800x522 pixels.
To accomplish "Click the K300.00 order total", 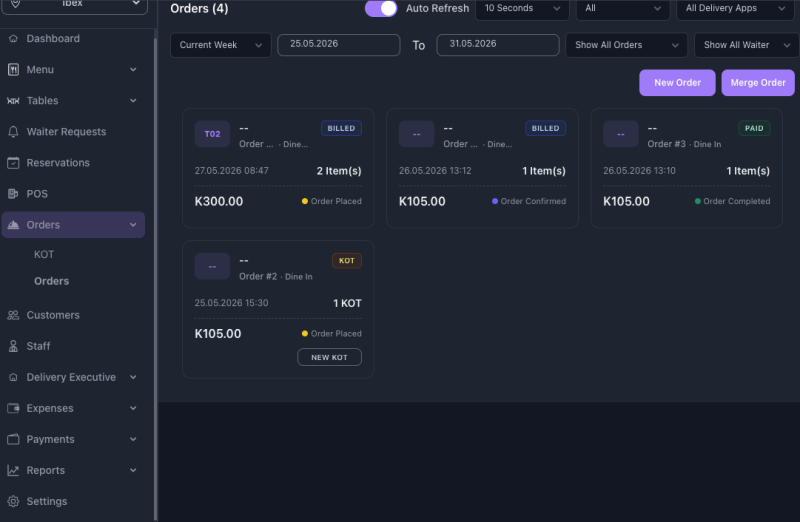I will coord(219,202).
